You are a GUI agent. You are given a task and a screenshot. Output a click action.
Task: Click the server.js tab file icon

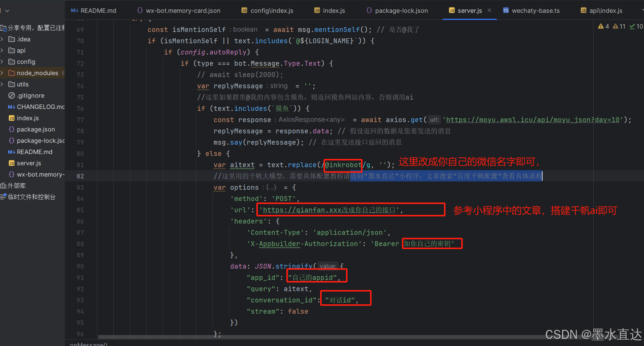coord(452,11)
